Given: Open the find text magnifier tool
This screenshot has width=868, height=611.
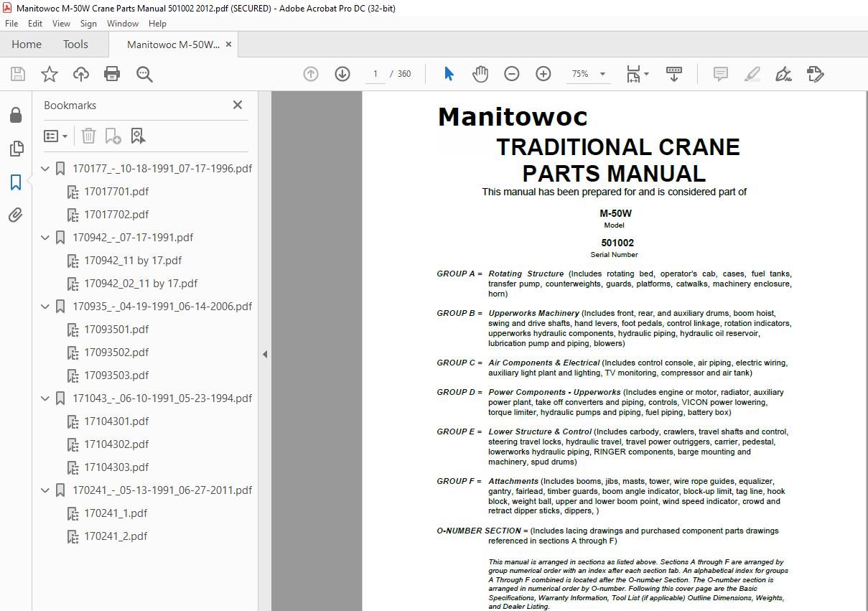Looking at the screenshot, I should click(x=144, y=74).
